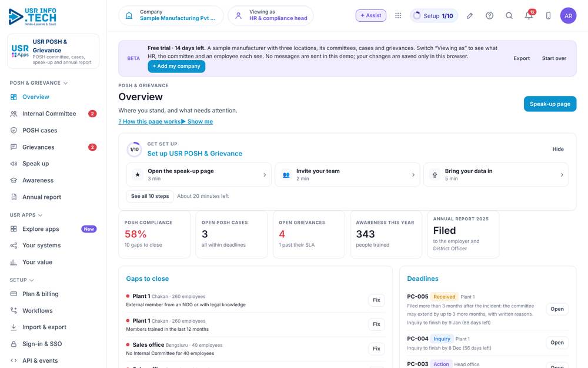Image resolution: width=588 pixels, height=368 pixels.
Task: Click See all 10 steps button
Action: (150, 196)
